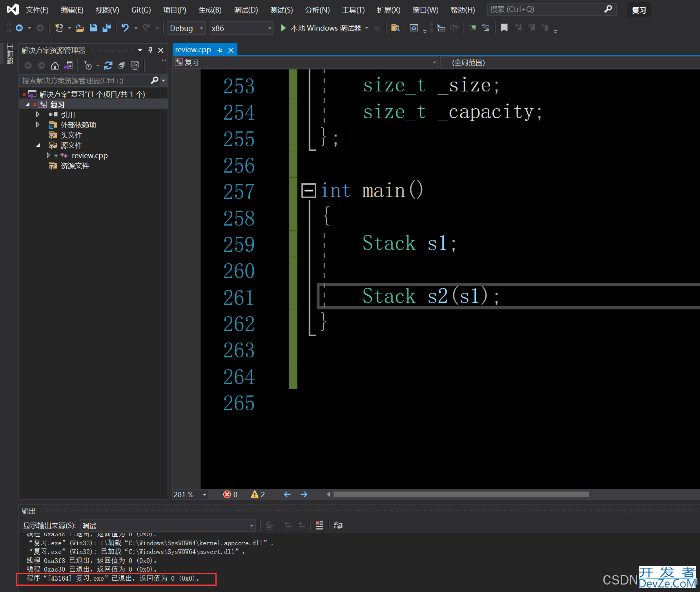Toggle auto-hide pin on the Solution Explorer panel

pyautogui.click(x=150, y=50)
